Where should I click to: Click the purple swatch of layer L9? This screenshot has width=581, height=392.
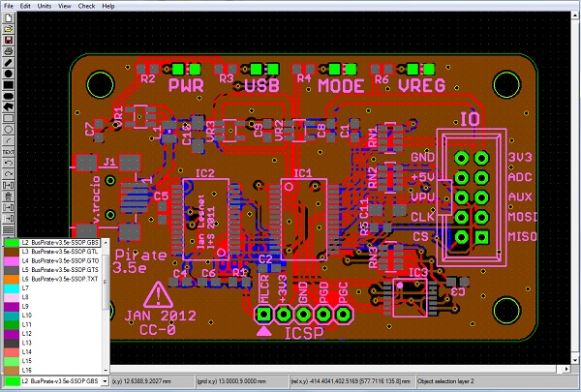coord(12,307)
